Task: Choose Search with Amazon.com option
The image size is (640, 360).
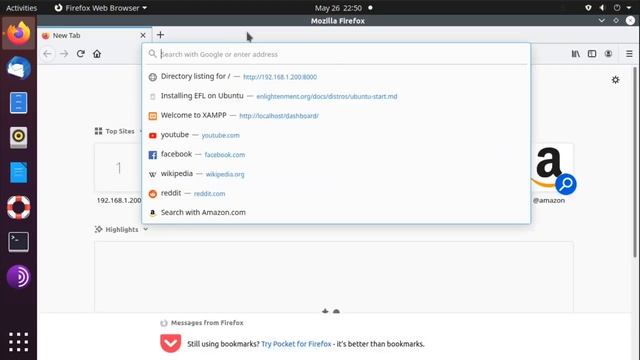Action: coord(336,213)
